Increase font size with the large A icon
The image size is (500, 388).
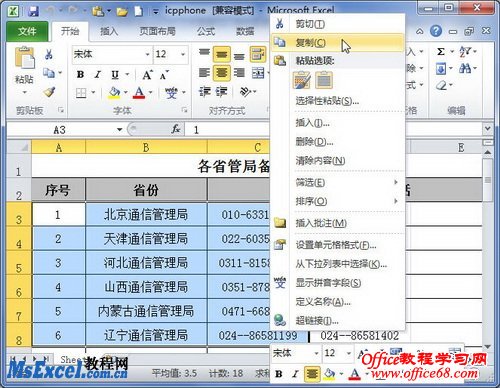point(147,75)
